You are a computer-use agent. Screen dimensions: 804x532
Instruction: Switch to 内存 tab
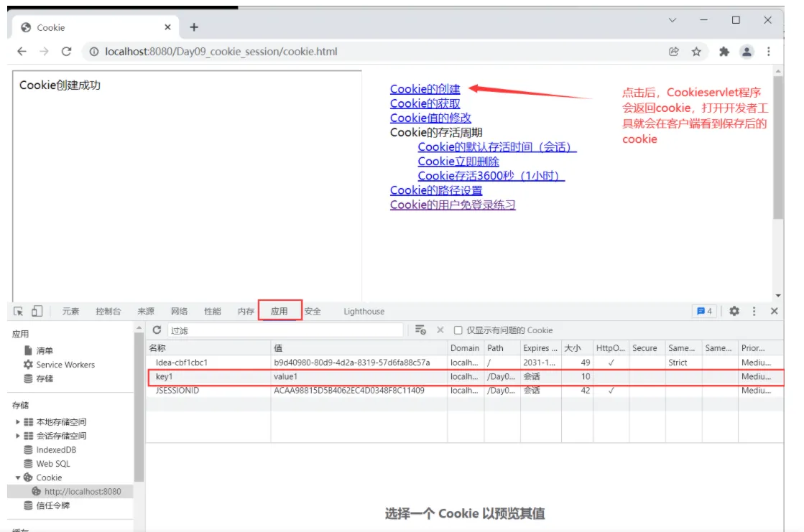point(246,311)
